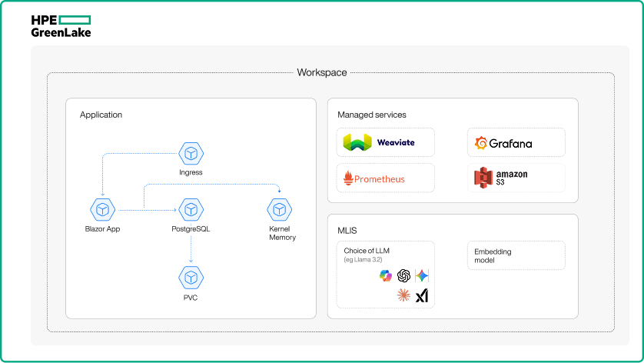
Task: Select the Application panel heading
Action: pos(101,115)
